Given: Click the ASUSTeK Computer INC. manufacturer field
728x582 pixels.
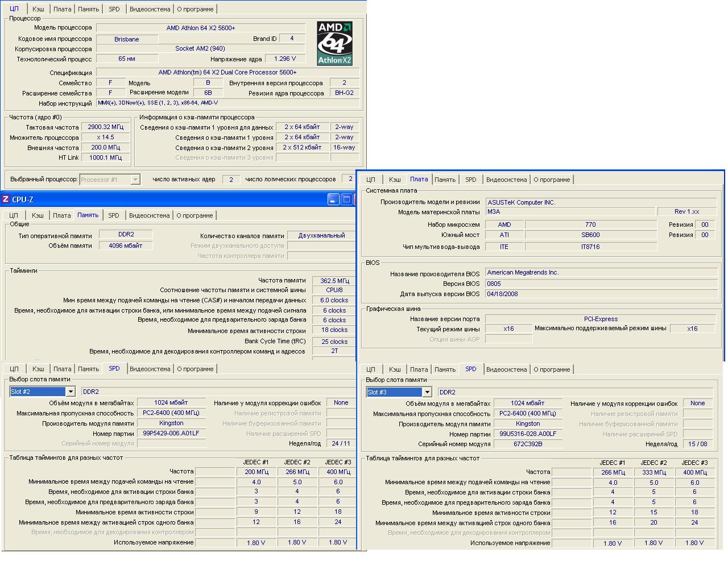Looking at the screenshot, I should (601, 202).
